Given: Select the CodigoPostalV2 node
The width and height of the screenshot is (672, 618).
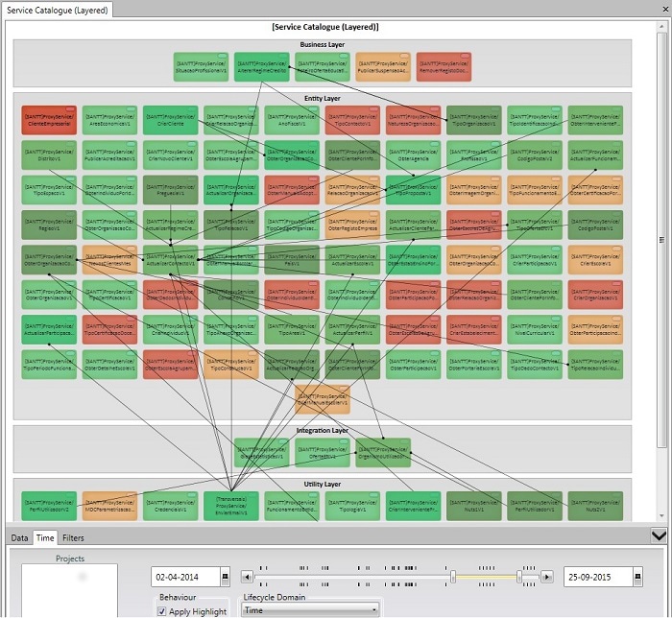Looking at the screenshot, I should pos(535,155).
